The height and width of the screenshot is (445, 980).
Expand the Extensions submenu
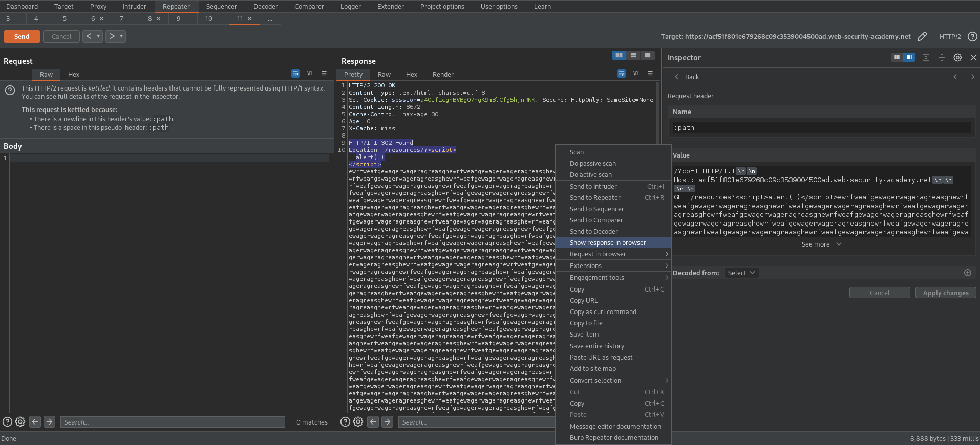tap(613, 266)
